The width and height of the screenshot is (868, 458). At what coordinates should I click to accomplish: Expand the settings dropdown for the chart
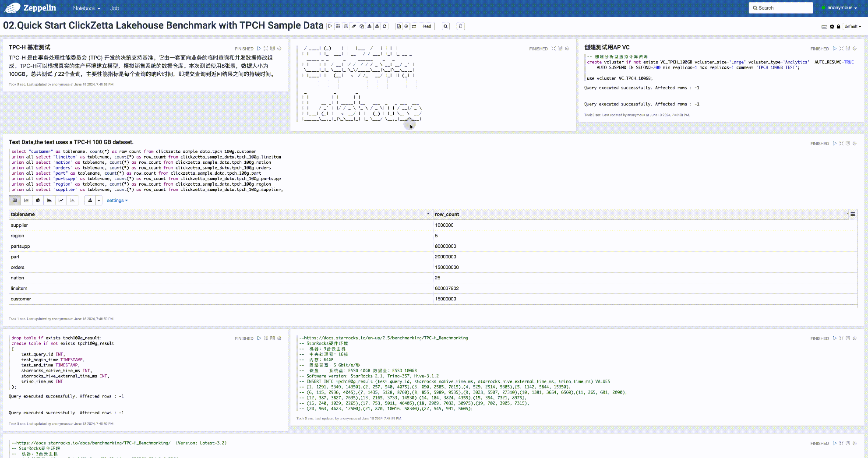click(117, 201)
